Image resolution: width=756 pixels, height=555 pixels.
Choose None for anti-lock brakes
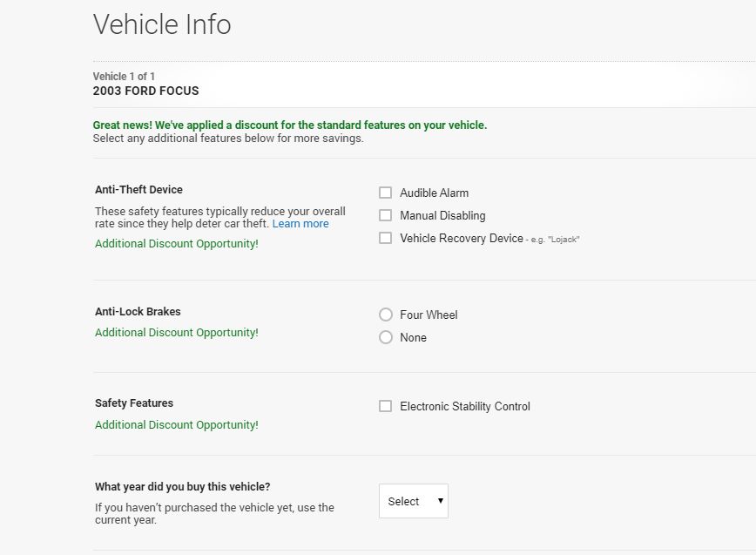click(386, 337)
